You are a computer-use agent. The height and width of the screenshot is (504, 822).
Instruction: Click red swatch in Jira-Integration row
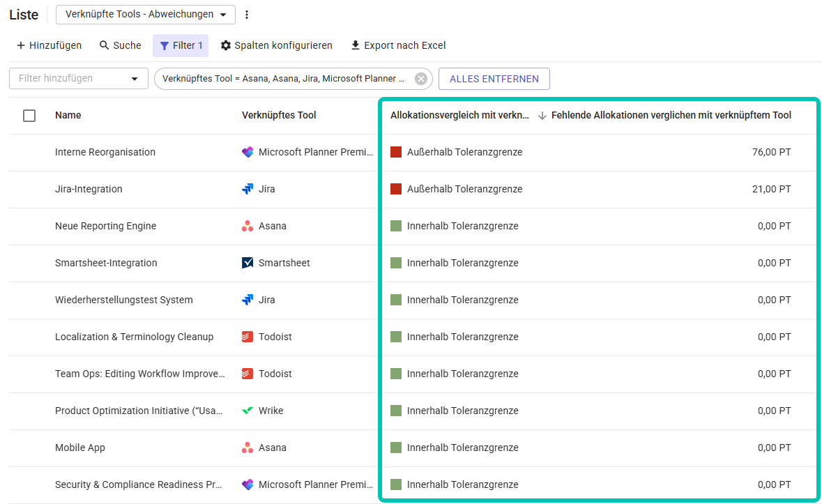[396, 189]
